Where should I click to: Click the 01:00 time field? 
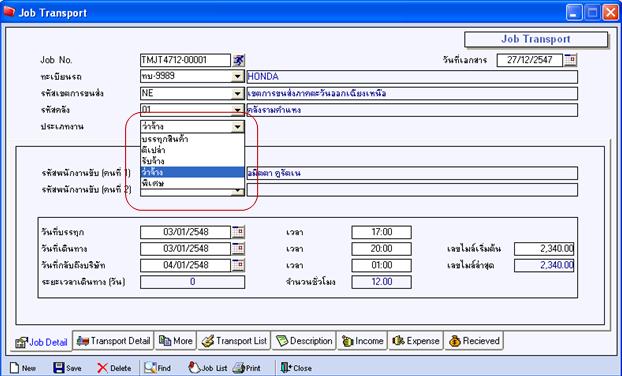[381, 265]
